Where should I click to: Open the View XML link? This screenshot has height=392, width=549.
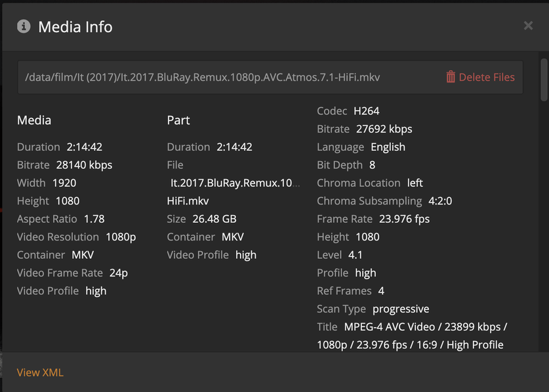pyautogui.click(x=40, y=372)
